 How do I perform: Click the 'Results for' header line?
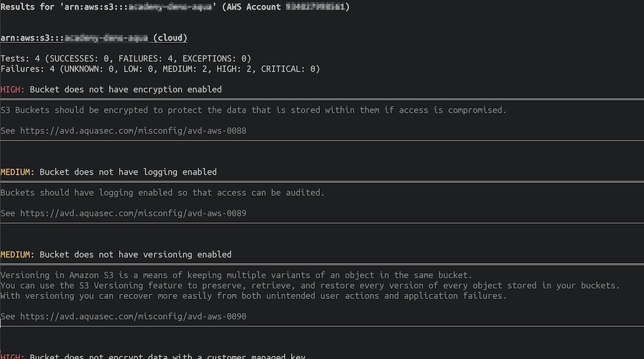[175, 7]
